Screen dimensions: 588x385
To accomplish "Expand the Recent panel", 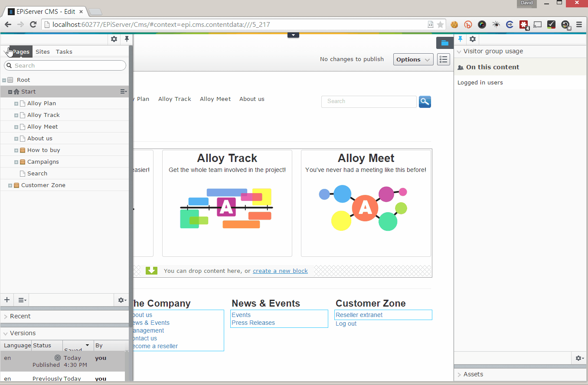I will pos(20,316).
